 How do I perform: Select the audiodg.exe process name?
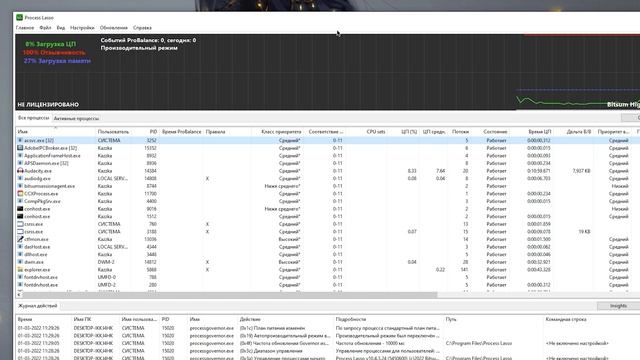[x=37, y=178]
